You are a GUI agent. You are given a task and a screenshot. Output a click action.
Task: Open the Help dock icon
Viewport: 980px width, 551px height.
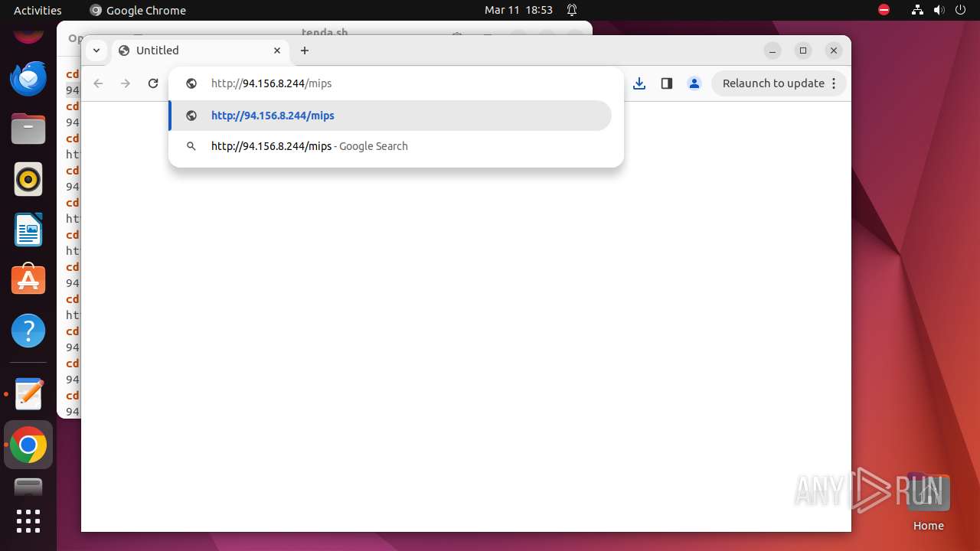tap(28, 331)
